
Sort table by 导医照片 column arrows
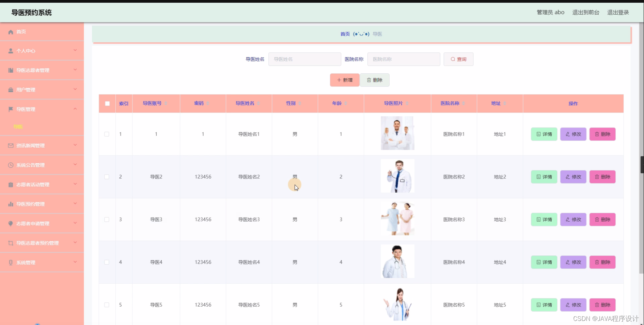click(x=407, y=103)
